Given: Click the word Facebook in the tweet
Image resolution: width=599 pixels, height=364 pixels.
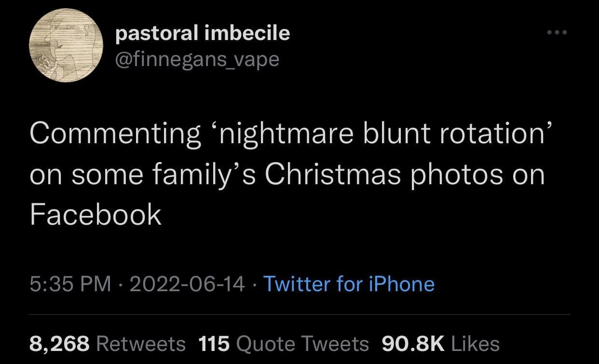Looking at the screenshot, I should [x=95, y=214].
